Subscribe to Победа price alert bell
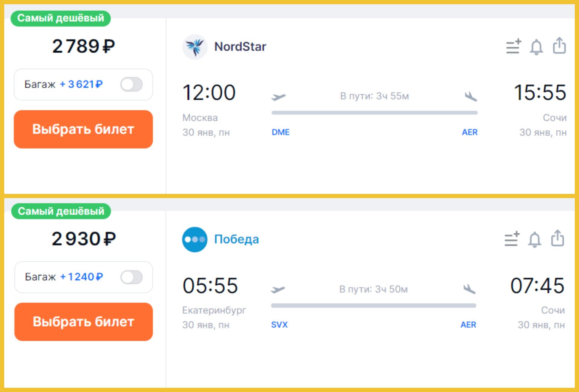The image size is (579, 392). (535, 240)
